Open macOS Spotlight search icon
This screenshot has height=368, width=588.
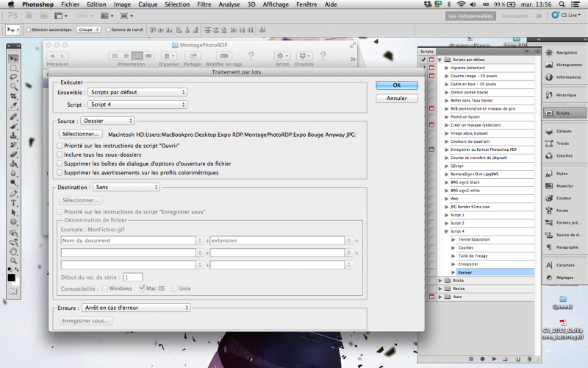coord(562,4)
